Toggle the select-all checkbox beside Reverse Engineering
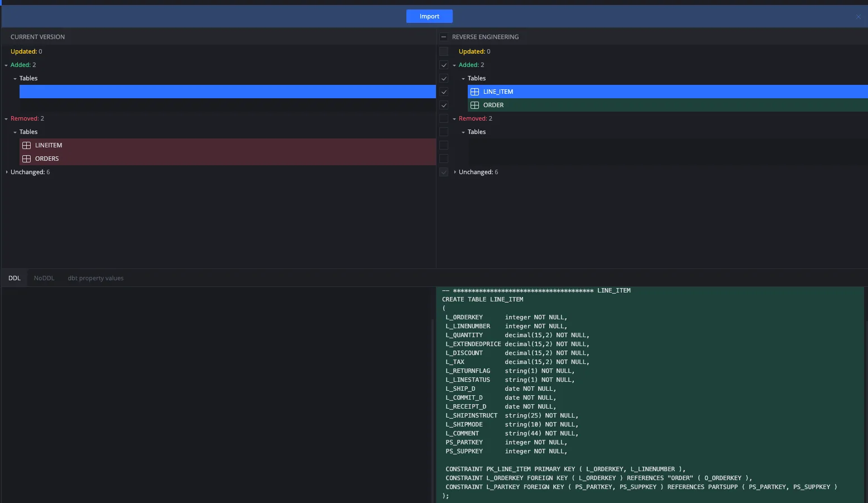Screen dimensions: 868x503 (x=444, y=37)
